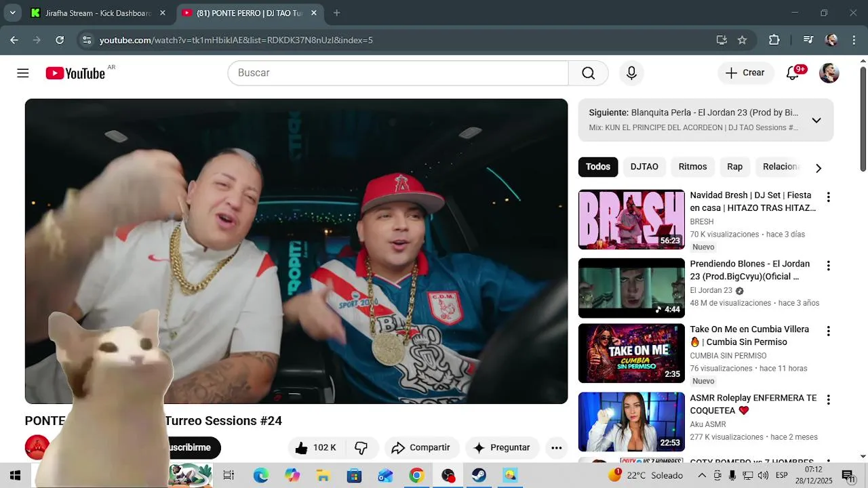
Task: Show more filter chips with right arrow
Action: [818, 167]
